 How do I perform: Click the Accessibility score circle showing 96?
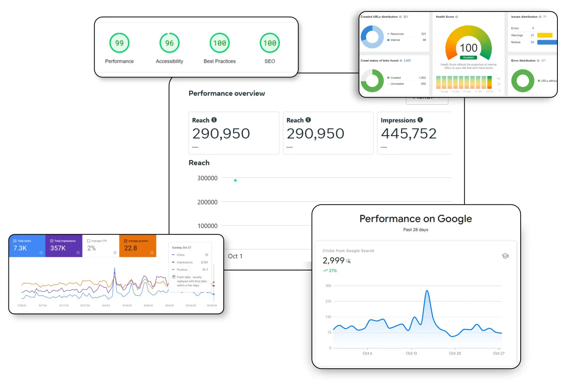click(x=169, y=43)
